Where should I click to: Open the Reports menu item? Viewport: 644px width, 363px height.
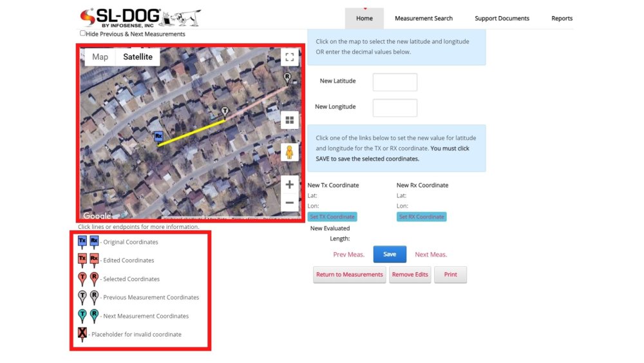coord(562,18)
